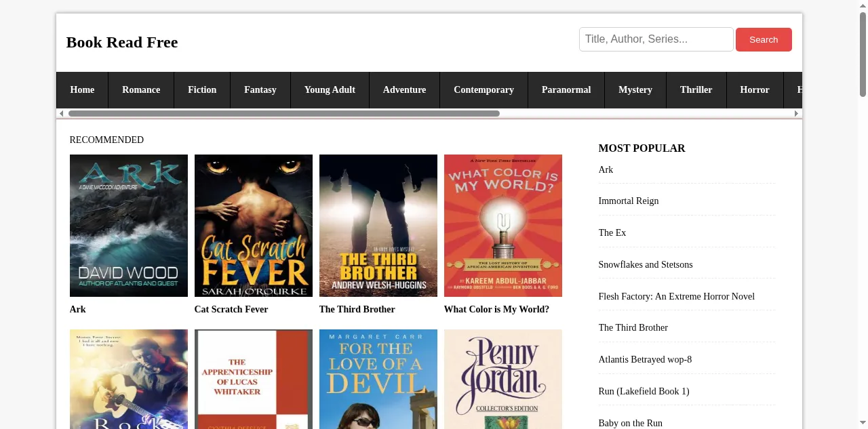The image size is (868, 429).
Task: Click the nav scrollbar right arrow
Action: click(x=797, y=113)
